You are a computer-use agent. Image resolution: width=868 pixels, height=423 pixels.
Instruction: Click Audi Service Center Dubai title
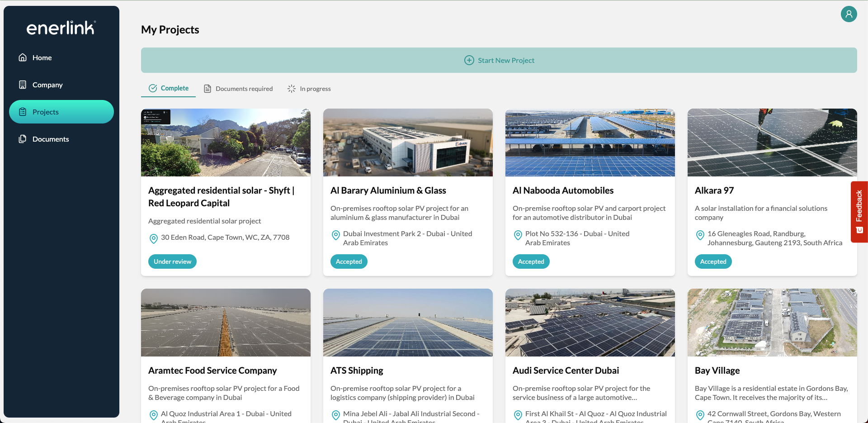pyautogui.click(x=566, y=371)
